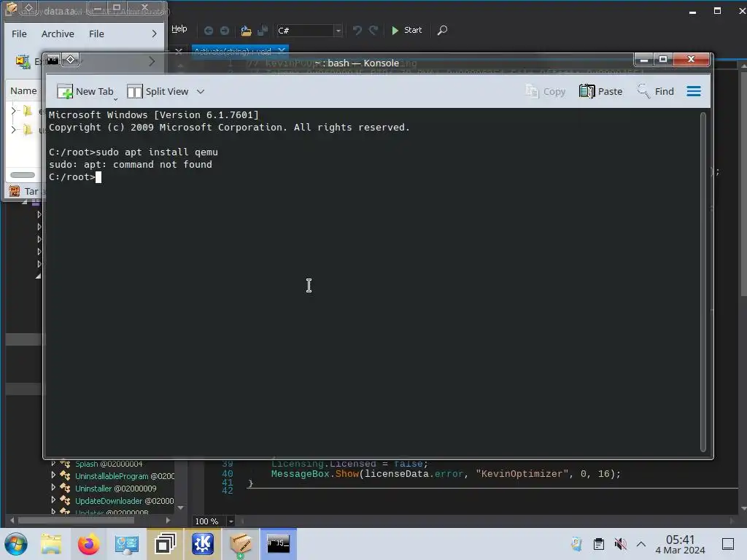This screenshot has width=747, height=560.
Task: Open a new tab in Konsole
Action: coord(85,91)
